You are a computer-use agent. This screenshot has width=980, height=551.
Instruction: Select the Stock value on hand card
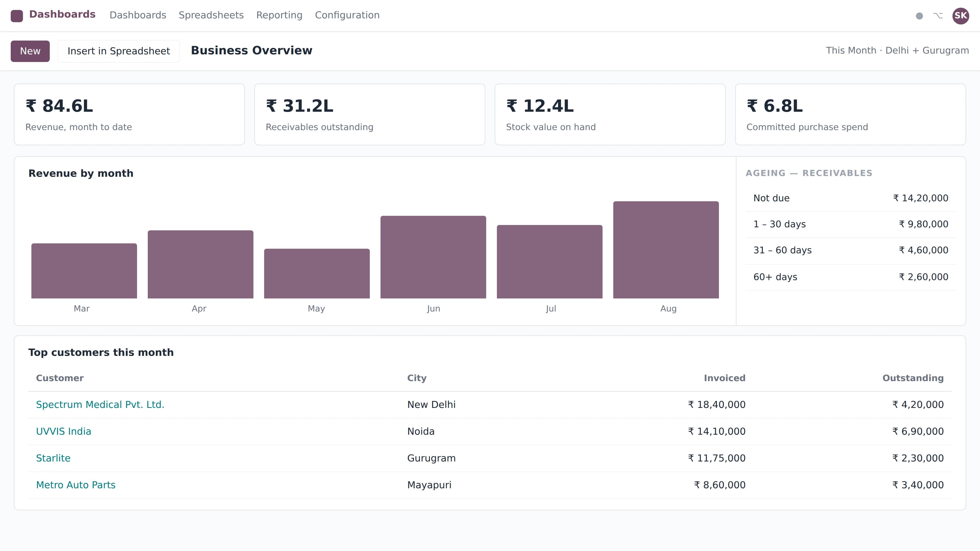[x=610, y=115]
